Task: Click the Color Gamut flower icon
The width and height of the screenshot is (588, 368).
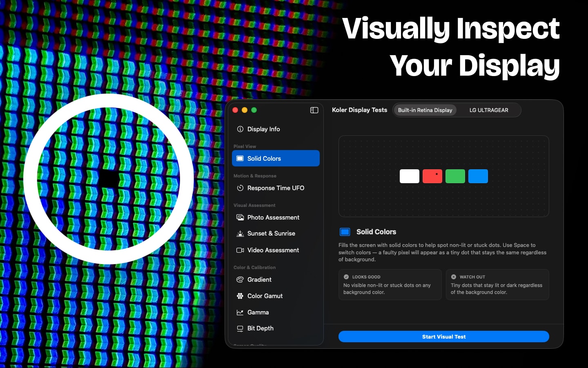Action: [240, 296]
